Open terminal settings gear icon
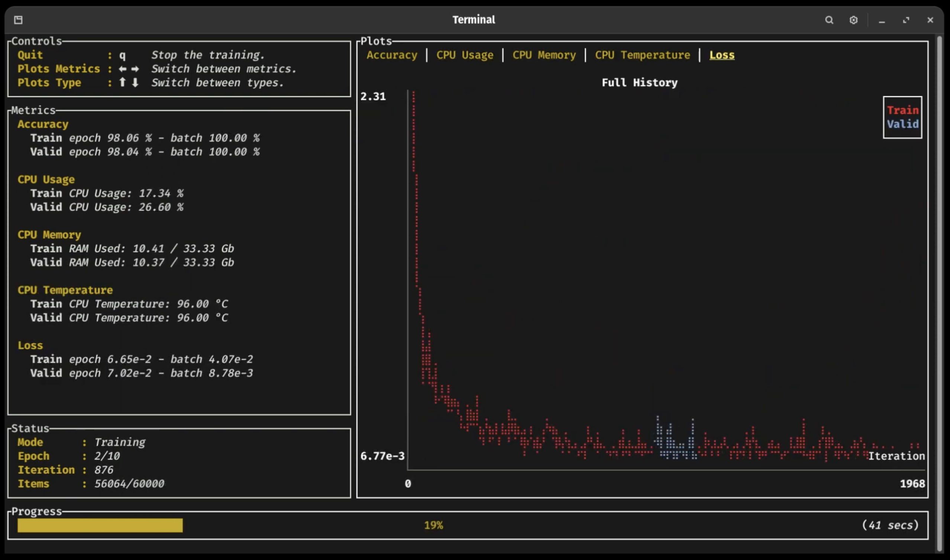This screenshot has width=950, height=560. pos(853,19)
